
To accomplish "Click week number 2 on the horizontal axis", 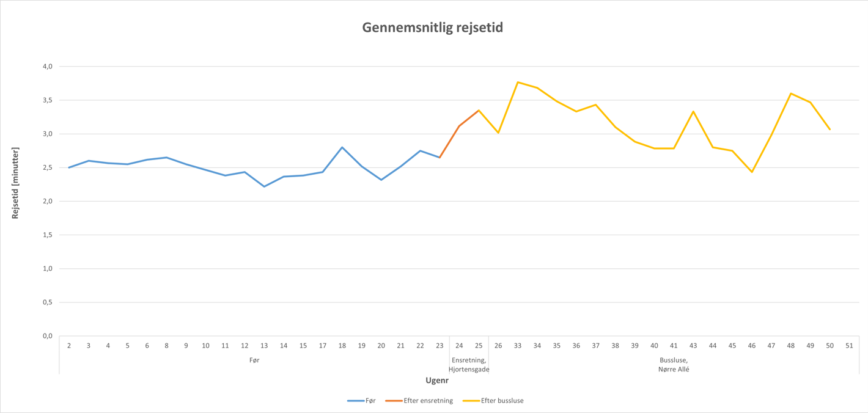I will (69, 346).
